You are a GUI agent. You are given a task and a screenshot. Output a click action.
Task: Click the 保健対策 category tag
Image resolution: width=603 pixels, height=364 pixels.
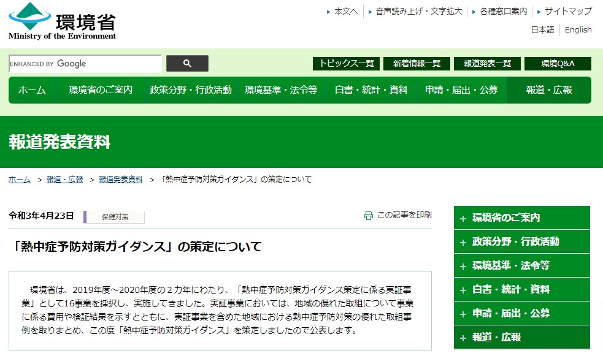pyautogui.click(x=115, y=217)
